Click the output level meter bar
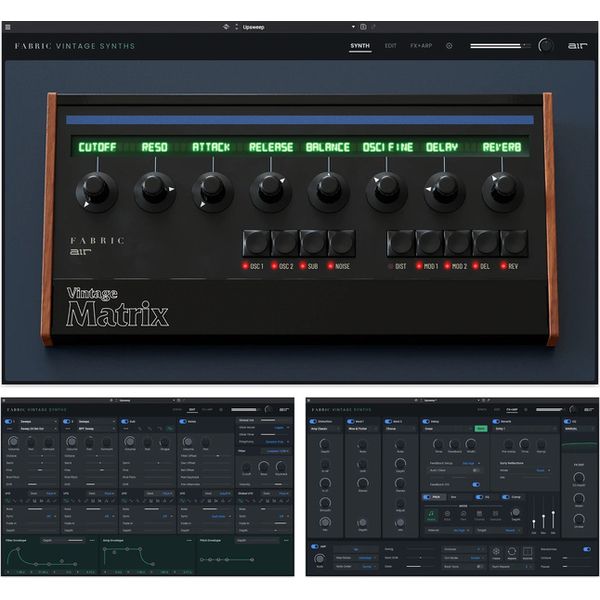The width and height of the screenshot is (600, 600). 500,46
